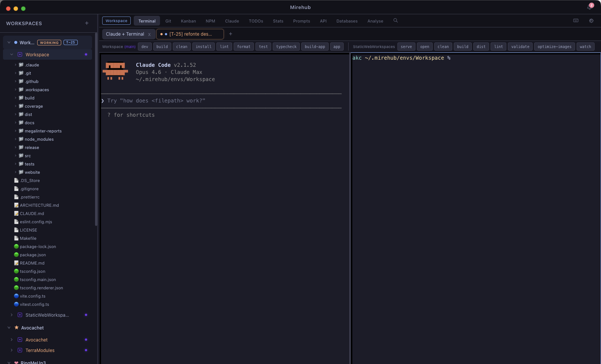The height and width of the screenshot is (364, 601).
Task: Expand the StaticWebWorkspa... project entry
Action: click(x=11, y=315)
